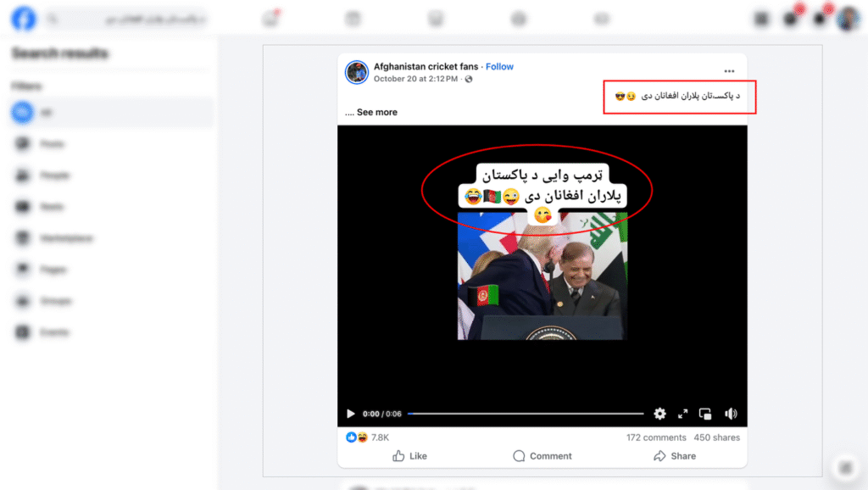
Task: View the 172 comments
Action: (x=656, y=437)
